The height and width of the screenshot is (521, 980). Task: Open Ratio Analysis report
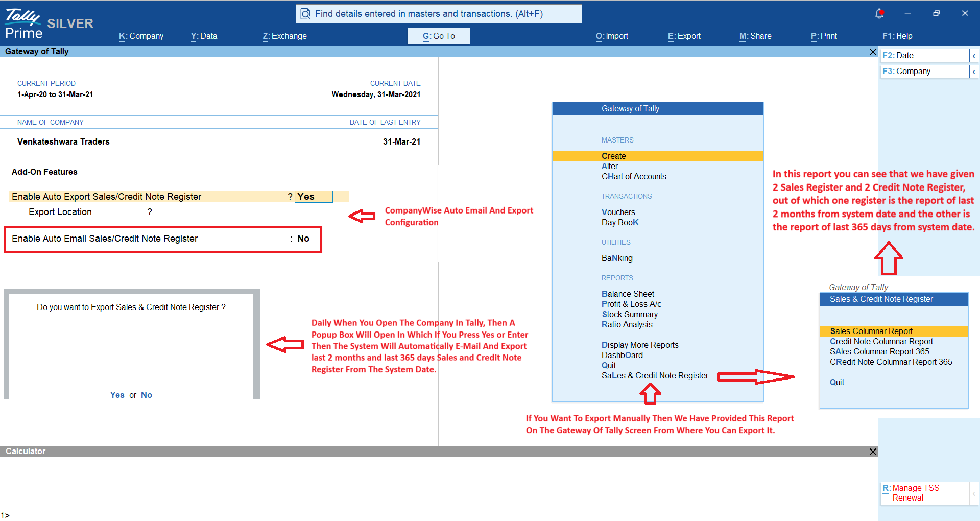coord(627,325)
